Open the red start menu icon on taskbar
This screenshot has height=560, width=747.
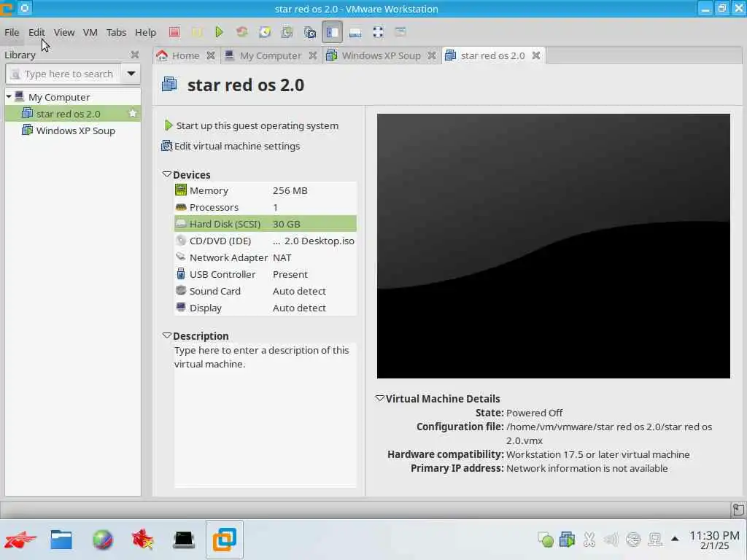click(x=20, y=540)
